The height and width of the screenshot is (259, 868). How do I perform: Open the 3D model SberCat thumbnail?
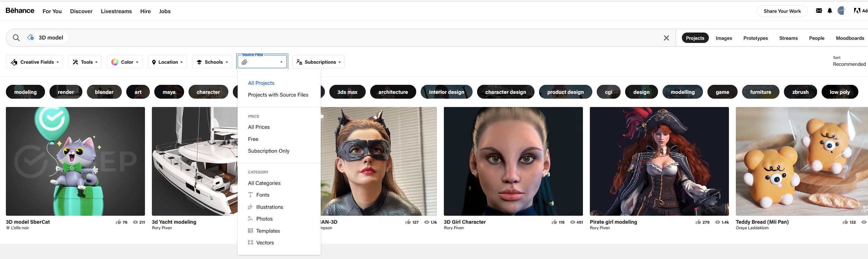click(x=75, y=161)
